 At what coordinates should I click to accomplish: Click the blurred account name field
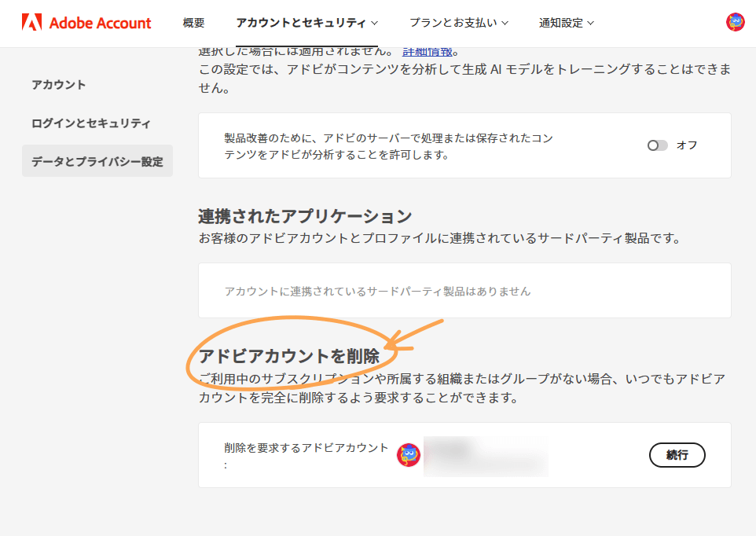[x=486, y=456]
